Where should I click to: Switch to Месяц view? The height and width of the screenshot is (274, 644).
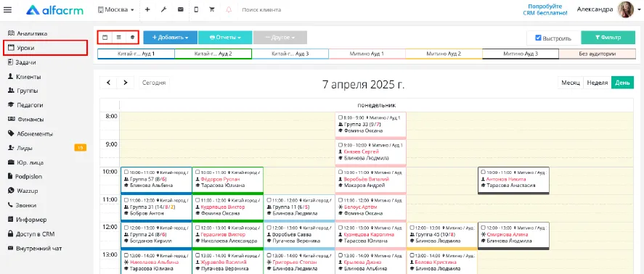point(571,83)
